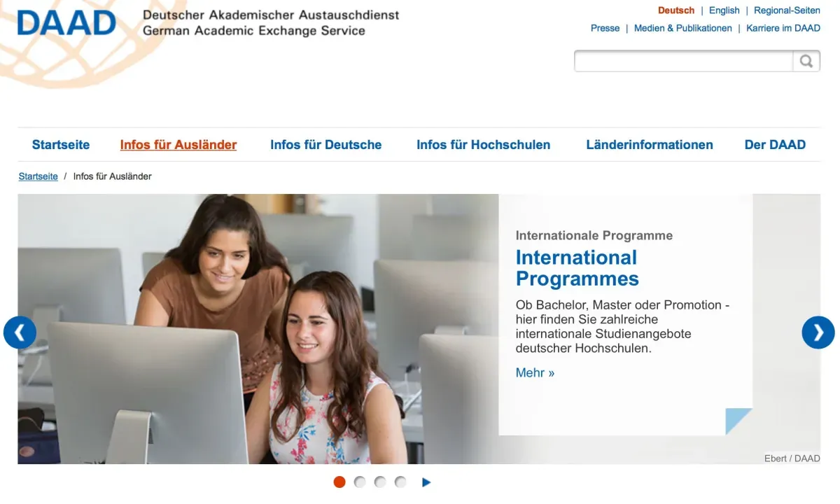Click Startseite in the breadcrumb
Screen dimensions: 840x504
[x=38, y=176]
